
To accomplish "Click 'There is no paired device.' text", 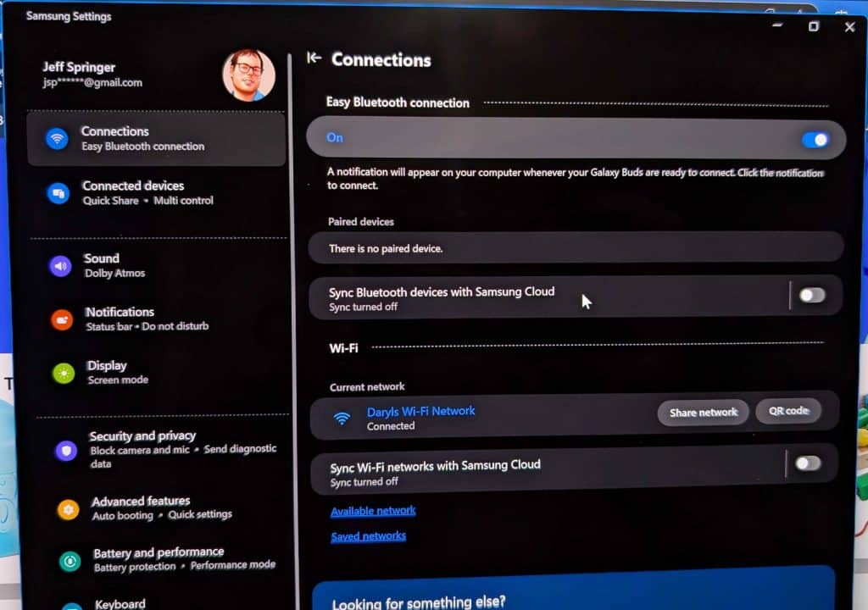I will click(386, 248).
